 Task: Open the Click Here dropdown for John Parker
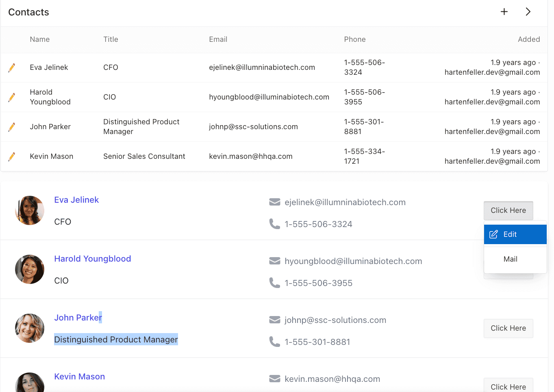[508, 328]
